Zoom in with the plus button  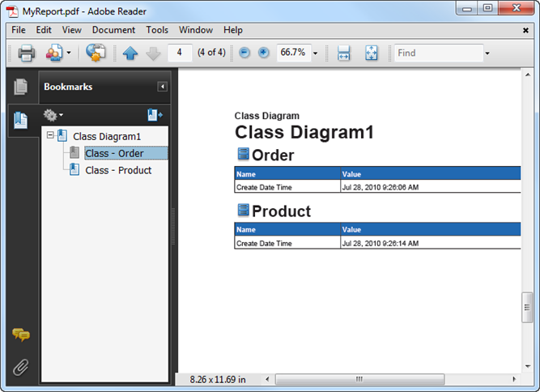264,53
